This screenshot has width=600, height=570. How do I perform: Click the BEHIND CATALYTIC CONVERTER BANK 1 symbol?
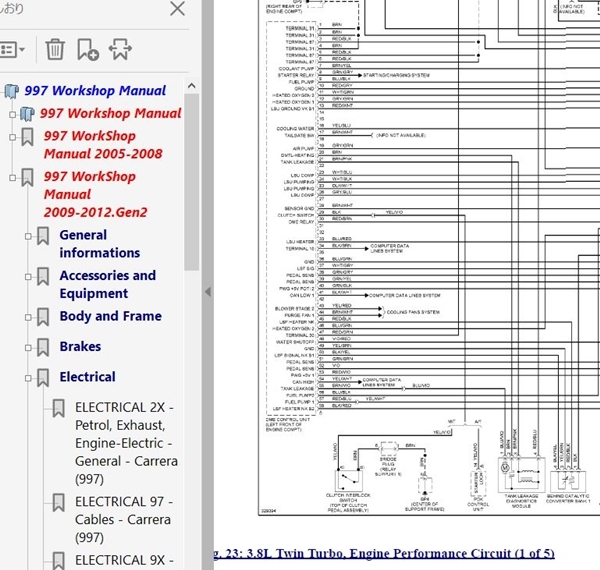(568, 481)
